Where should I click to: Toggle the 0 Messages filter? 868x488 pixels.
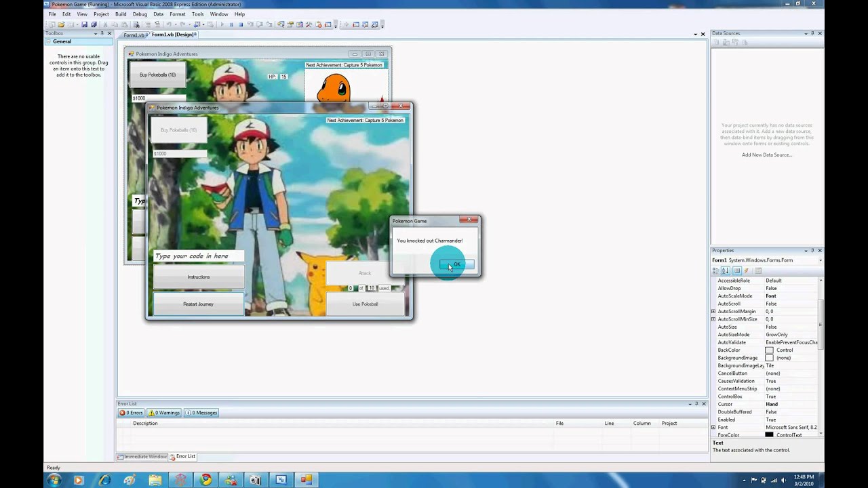point(201,413)
